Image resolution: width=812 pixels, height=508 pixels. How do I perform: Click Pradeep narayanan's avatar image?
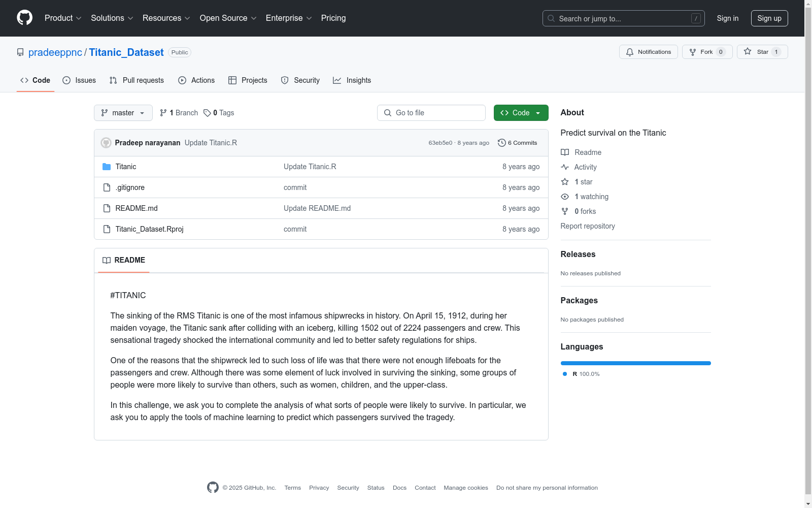(106, 143)
